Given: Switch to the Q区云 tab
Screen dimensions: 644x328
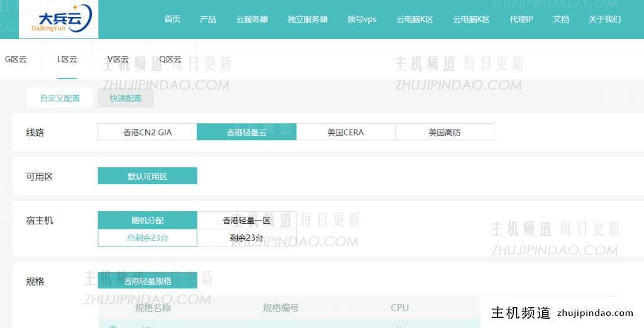Looking at the screenshot, I should [x=170, y=60].
